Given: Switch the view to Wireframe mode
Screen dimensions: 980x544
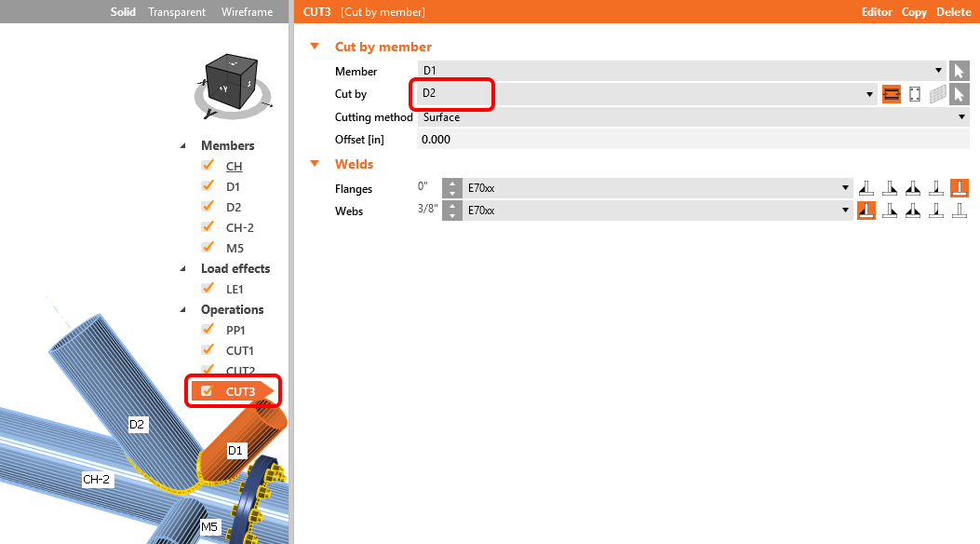Looking at the screenshot, I should click(247, 12).
